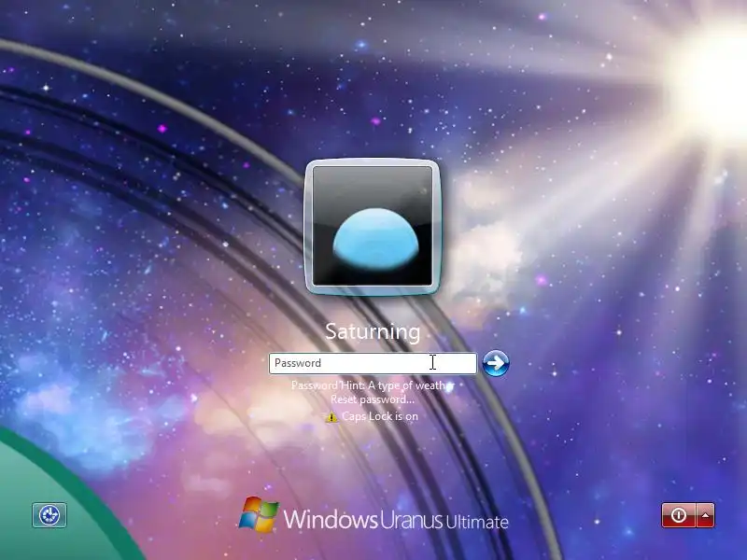747x560 pixels.
Task: Select the Saturning user account picture
Action: 373,227
